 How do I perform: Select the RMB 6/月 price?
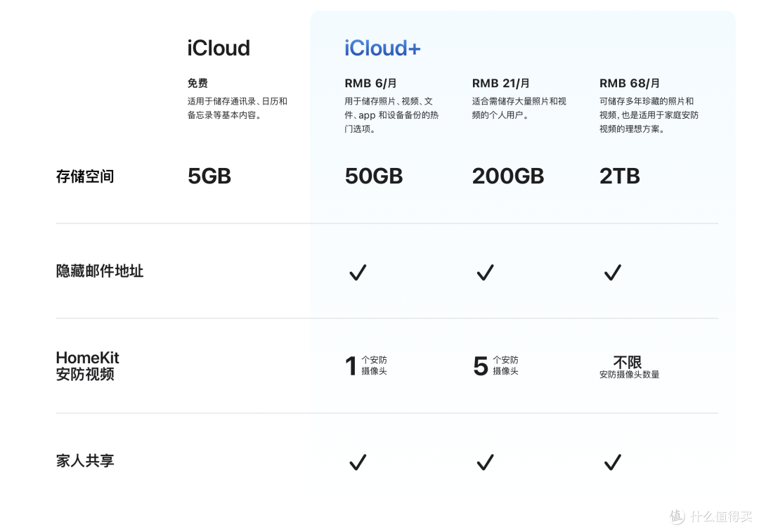pyautogui.click(x=371, y=83)
